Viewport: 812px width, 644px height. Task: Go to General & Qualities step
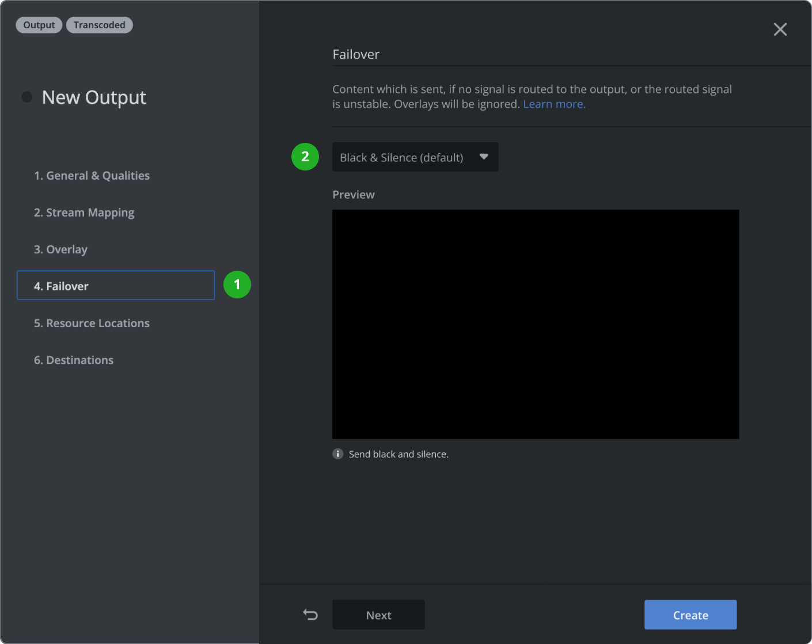point(92,176)
